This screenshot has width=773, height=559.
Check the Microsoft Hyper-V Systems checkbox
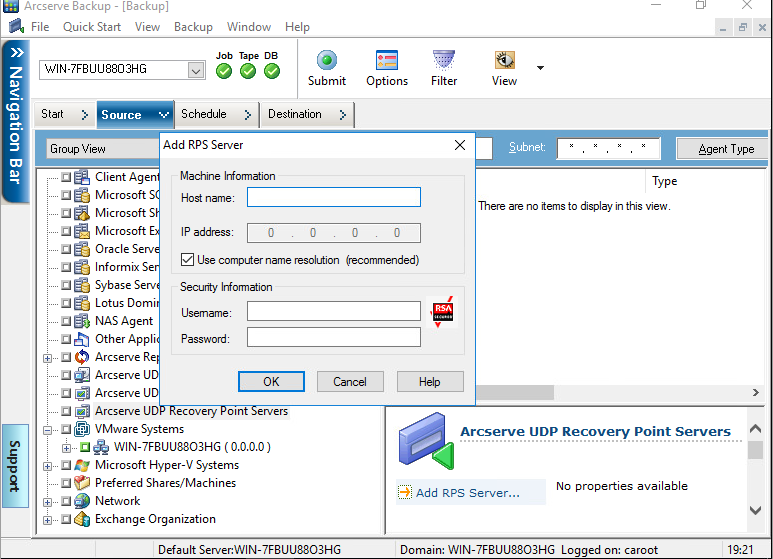[x=66, y=465]
